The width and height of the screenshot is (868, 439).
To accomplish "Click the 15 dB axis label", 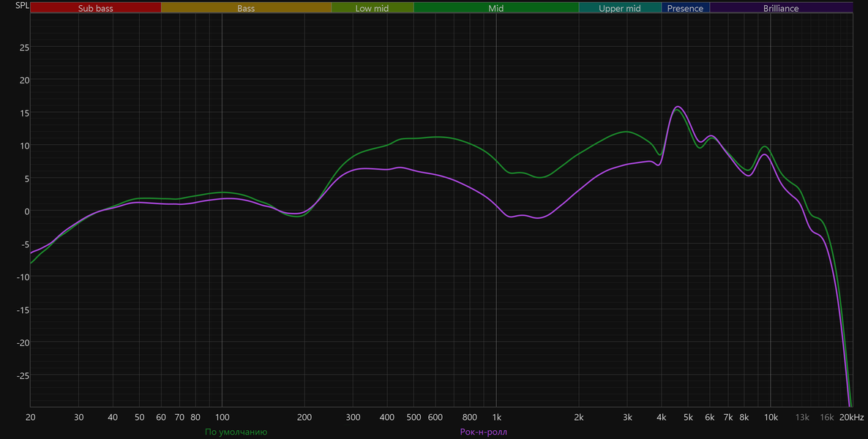I will click(x=24, y=113).
